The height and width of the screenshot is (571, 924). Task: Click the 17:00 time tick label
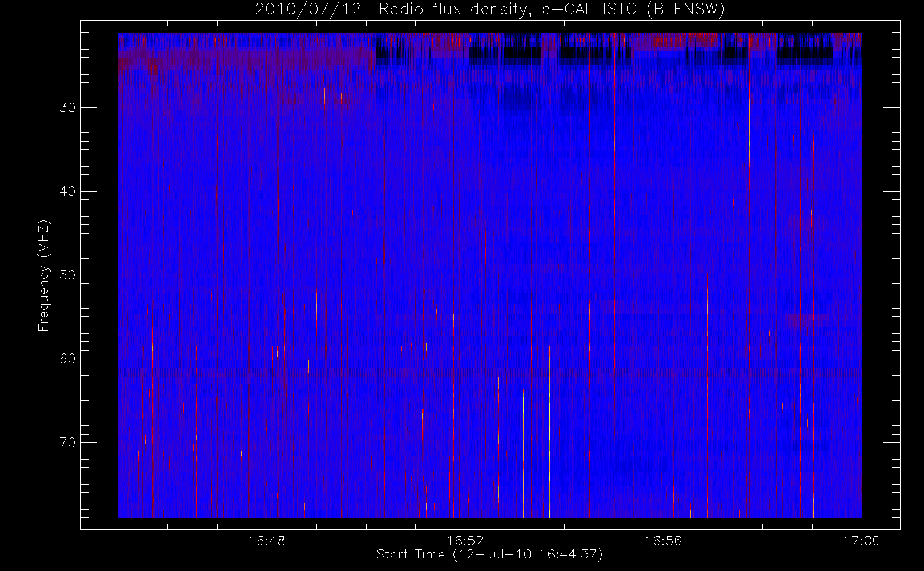[x=862, y=541]
